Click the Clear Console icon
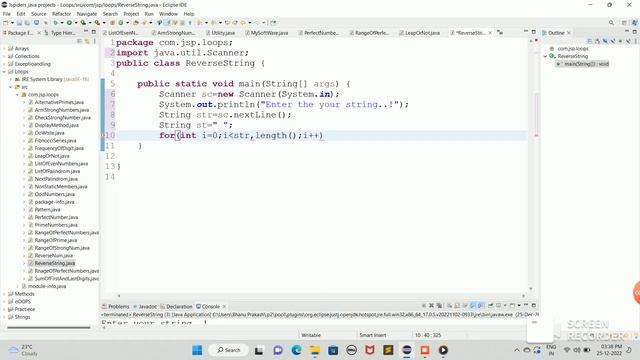This screenshot has width=640, height=360. tap(450, 305)
